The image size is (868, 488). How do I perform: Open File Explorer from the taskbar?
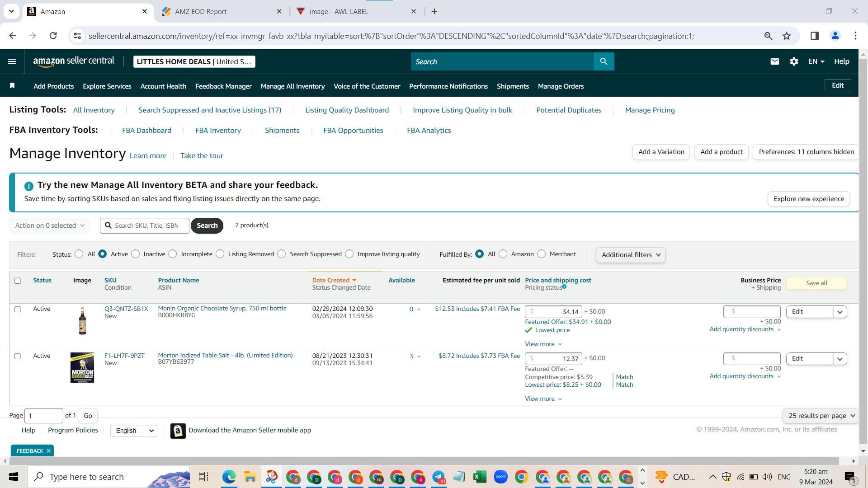(x=250, y=477)
